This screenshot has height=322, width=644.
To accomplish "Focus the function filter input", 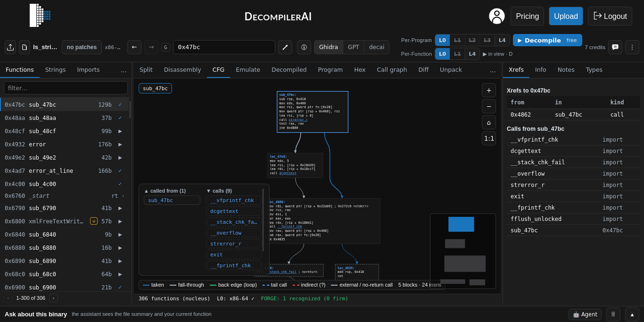I will (66, 88).
